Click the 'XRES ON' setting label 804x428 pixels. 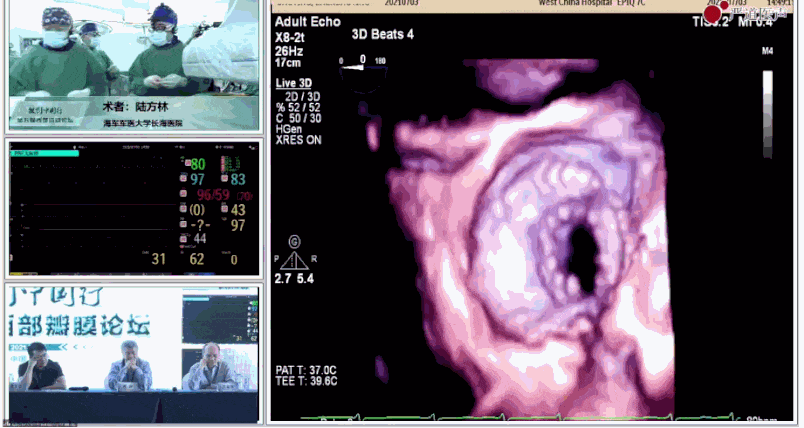[298, 140]
